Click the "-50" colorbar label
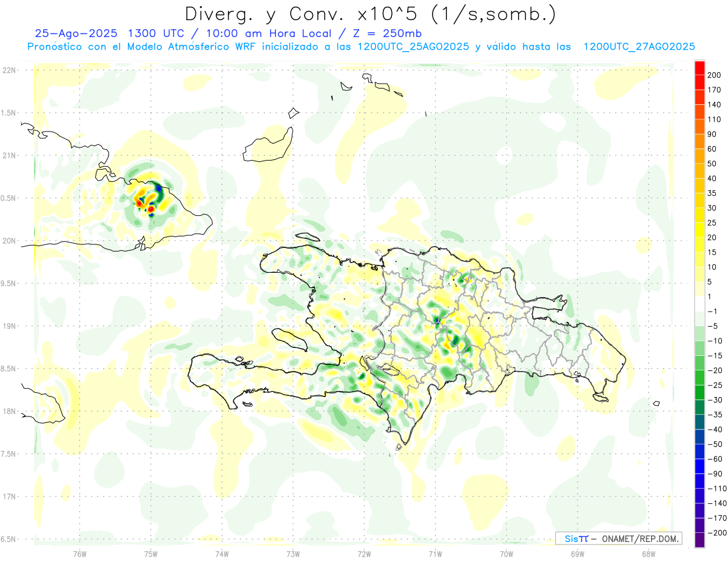Screen dimensions: 728x562 coord(714,444)
